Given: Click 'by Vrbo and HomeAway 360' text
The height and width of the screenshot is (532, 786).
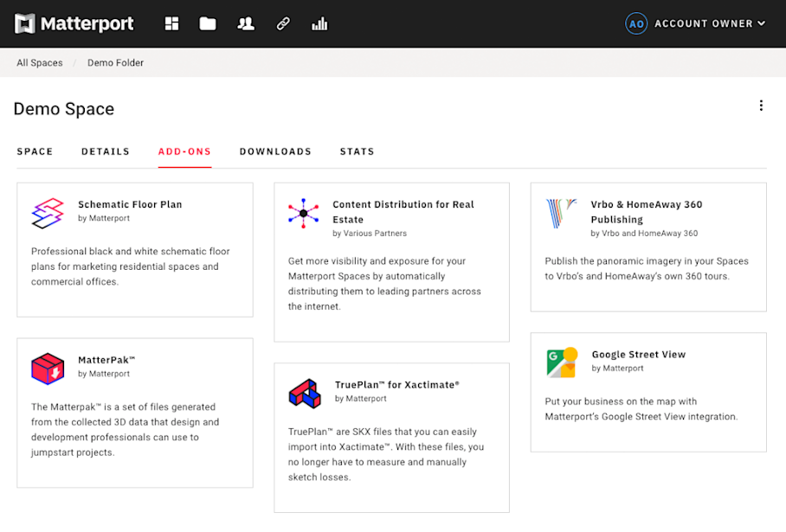Looking at the screenshot, I should 644,233.
